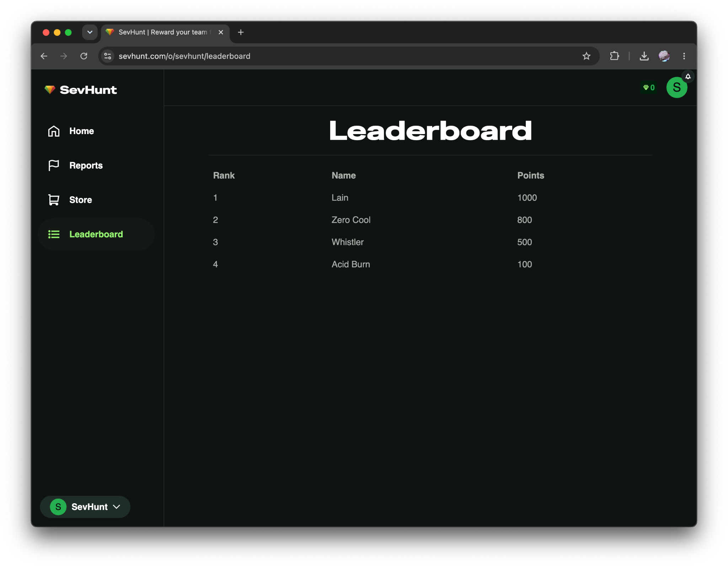This screenshot has height=568, width=728.
Task: Click the Points column header
Action: click(x=531, y=175)
